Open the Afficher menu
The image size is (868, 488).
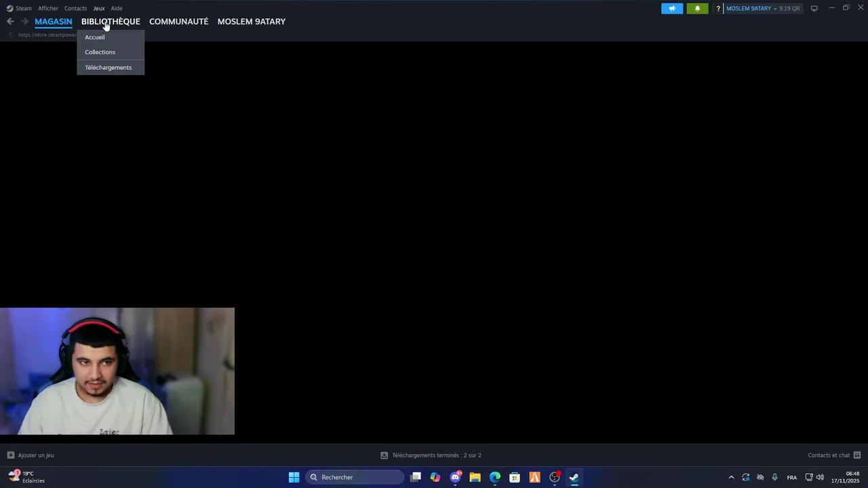click(48, 8)
